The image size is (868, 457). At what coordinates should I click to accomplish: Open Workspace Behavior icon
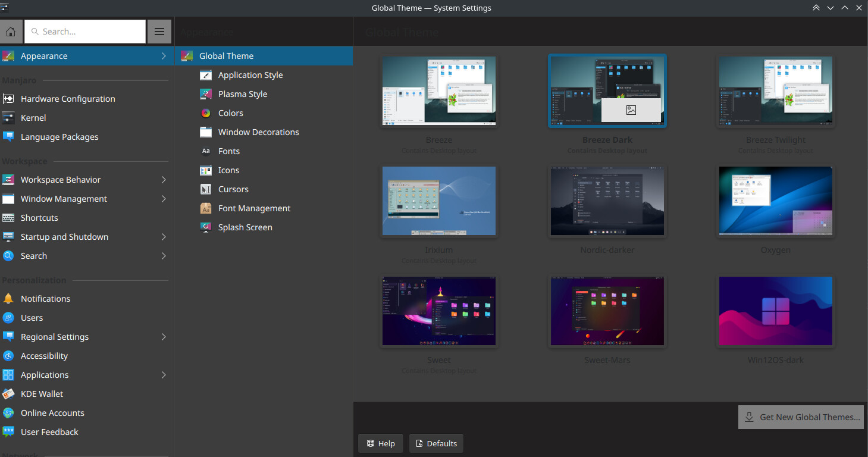tap(8, 180)
